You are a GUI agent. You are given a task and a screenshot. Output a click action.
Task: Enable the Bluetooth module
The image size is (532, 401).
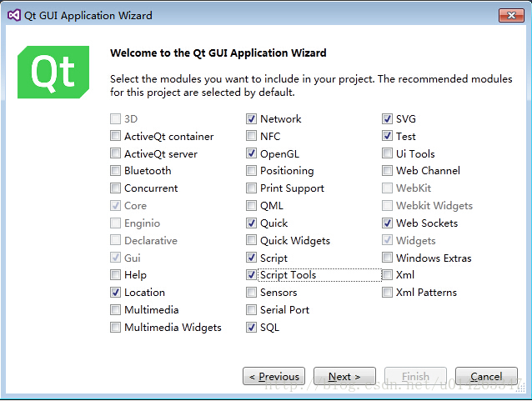point(115,170)
